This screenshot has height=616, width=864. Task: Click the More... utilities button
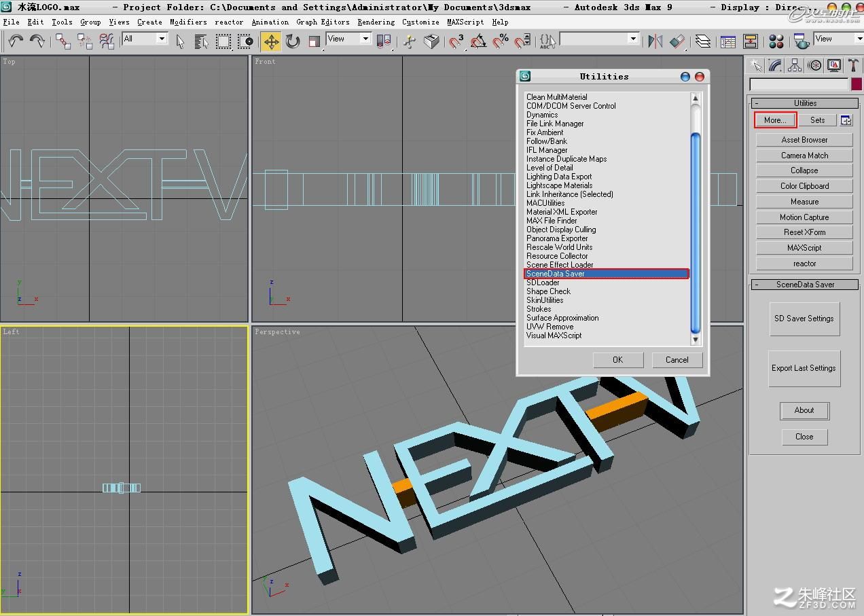click(775, 120)
